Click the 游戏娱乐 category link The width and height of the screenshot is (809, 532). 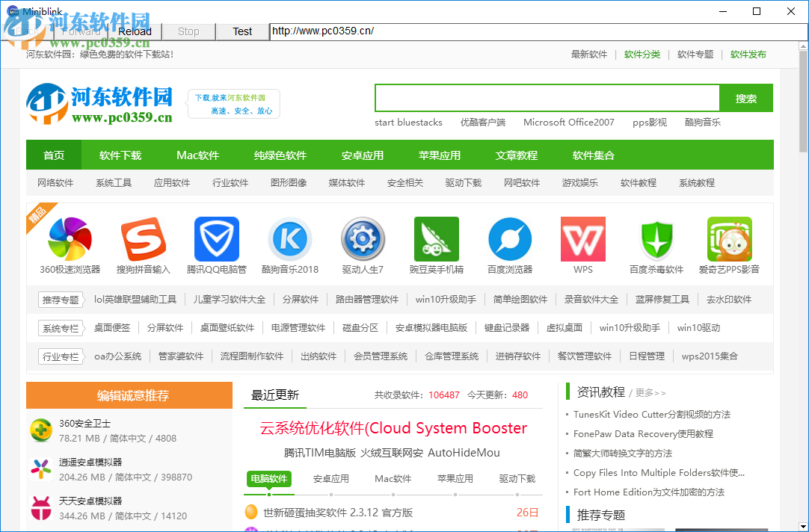click(x=580, y=182)
